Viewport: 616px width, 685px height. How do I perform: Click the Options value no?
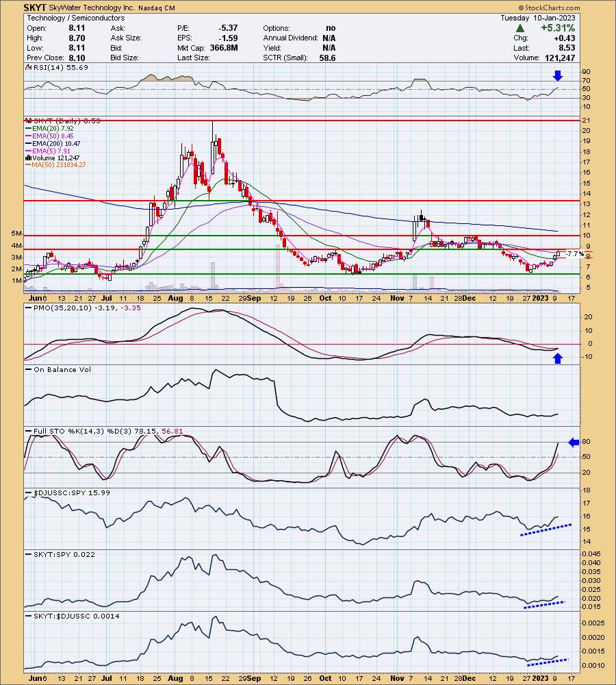(x=331, y=28)
